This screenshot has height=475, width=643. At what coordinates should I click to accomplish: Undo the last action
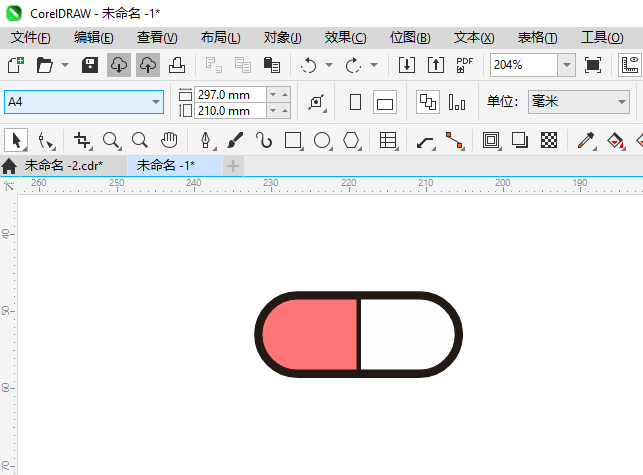pos(308,65)
